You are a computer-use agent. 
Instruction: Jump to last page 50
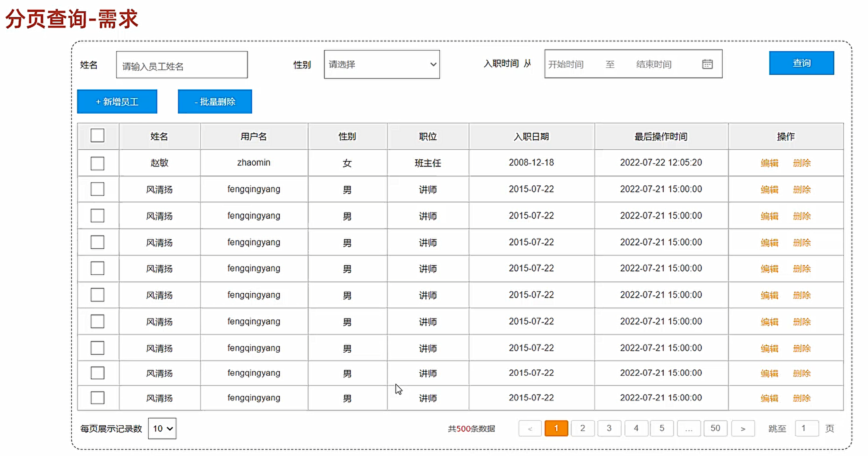click(715, 428)
